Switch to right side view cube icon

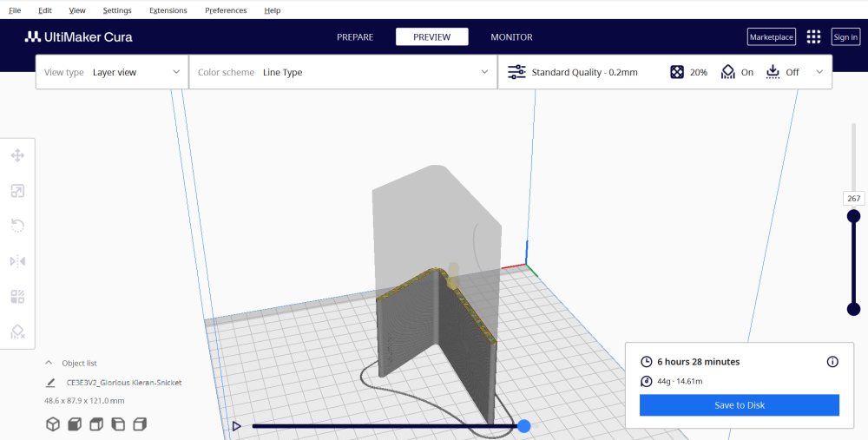[140, 424]
